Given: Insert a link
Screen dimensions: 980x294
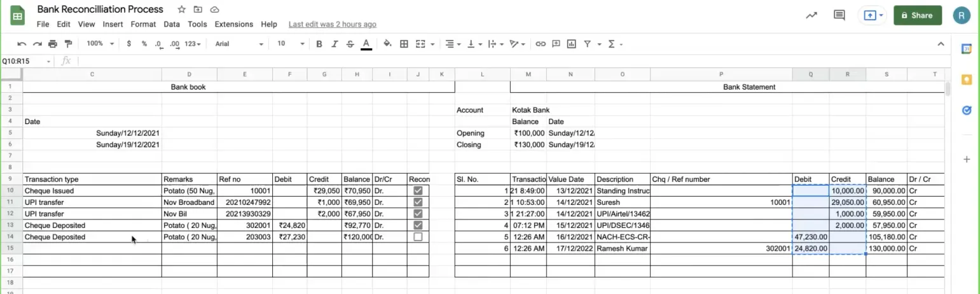Looking at the screenshot, I should click(541, 44).
